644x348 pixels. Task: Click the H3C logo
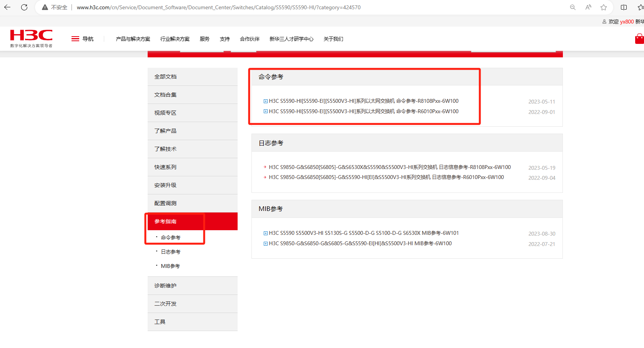point(31,38)
